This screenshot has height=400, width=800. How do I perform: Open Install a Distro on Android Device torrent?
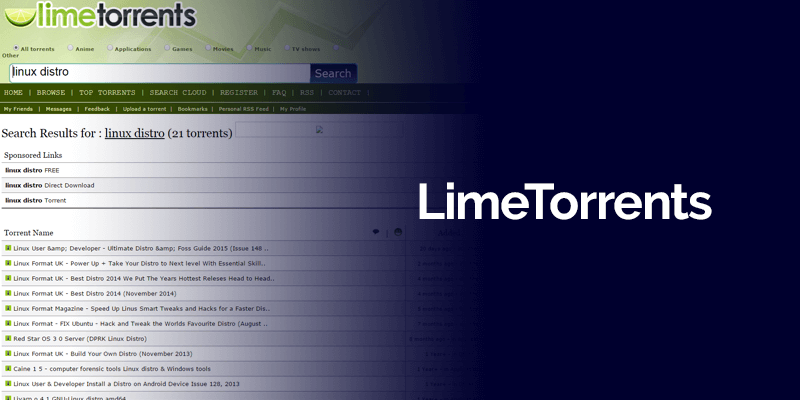[x=127, y=384]
